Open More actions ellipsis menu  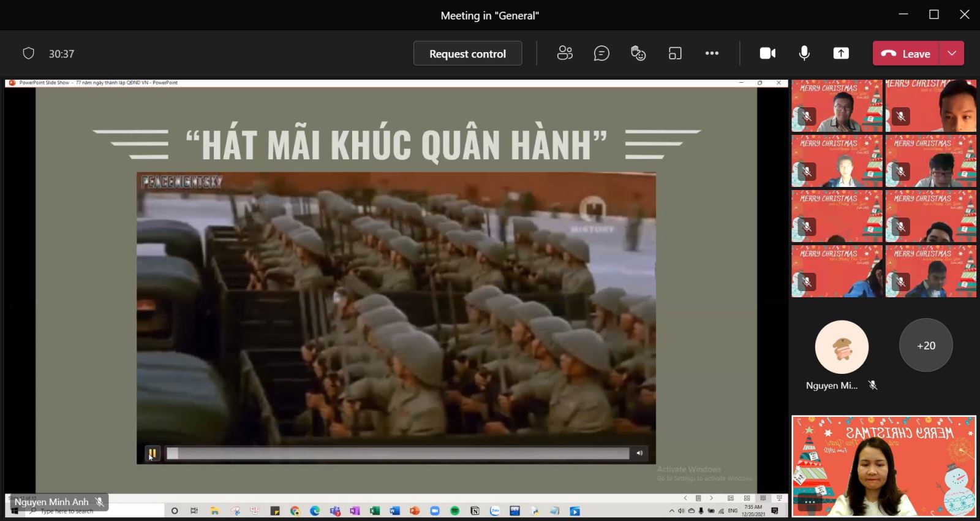click(712, 53)
